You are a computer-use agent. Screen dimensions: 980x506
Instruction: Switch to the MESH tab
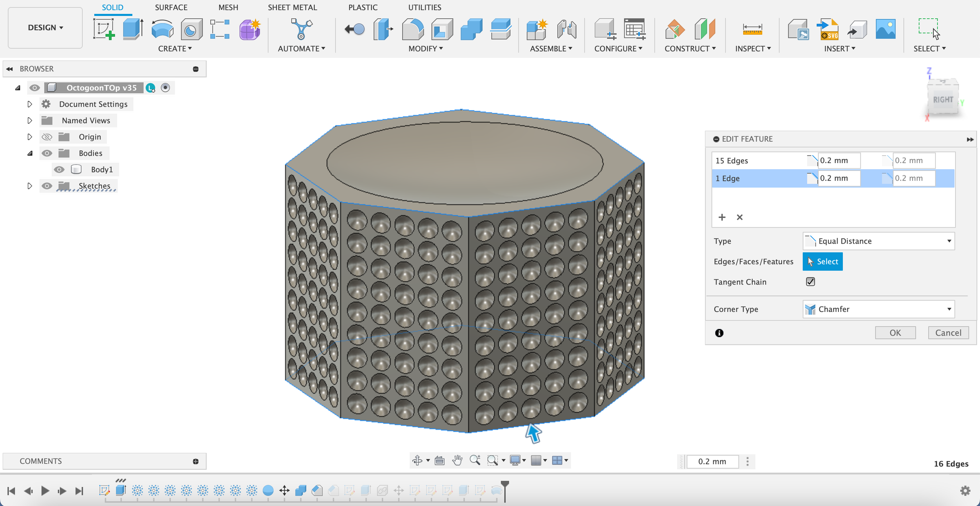pos(228,7)
